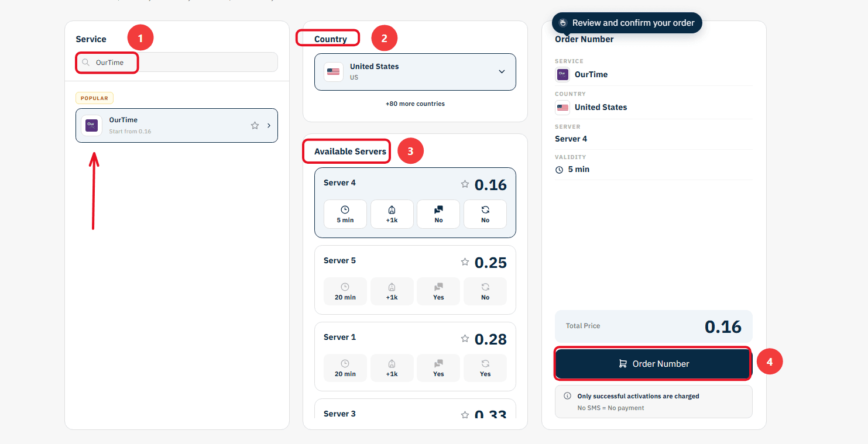Click the refresh-arrows chip in Server 1
The height and width of the screenshot is (444, 868).
tap(485, 368)
